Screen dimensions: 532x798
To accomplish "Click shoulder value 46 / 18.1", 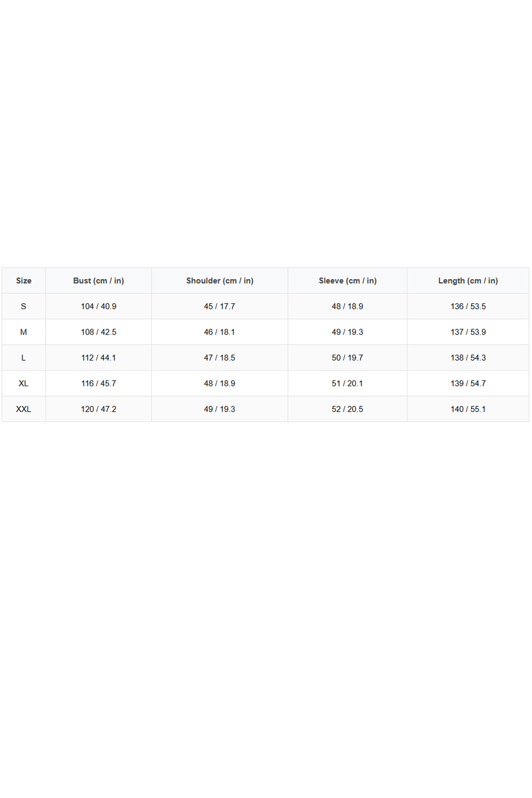I will (x=220, y=332).
